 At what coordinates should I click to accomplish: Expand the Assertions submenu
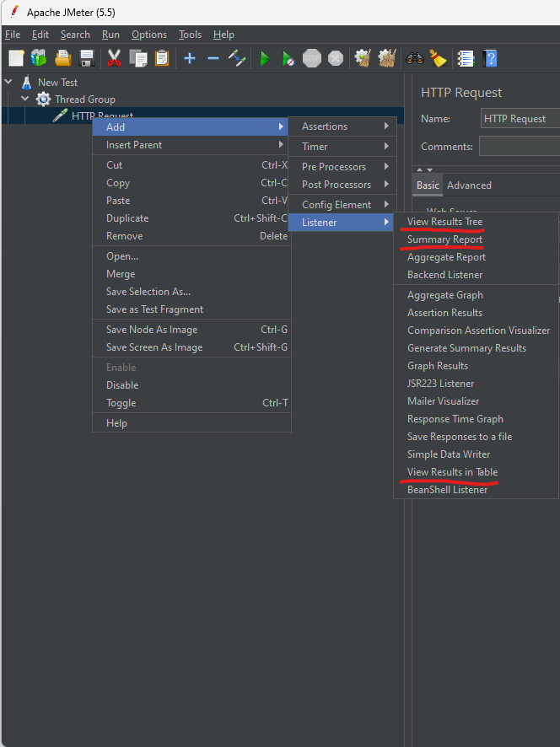342,126
